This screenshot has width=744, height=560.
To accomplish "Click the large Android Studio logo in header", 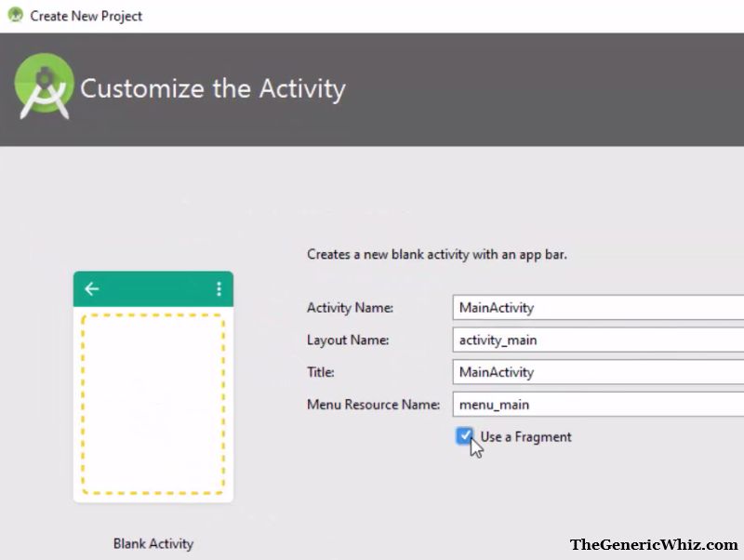I will [x=44, y=86].
